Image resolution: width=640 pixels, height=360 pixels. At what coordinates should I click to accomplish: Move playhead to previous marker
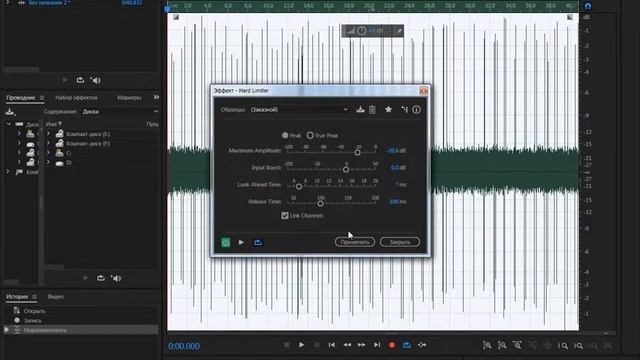(x=331, y=345)
